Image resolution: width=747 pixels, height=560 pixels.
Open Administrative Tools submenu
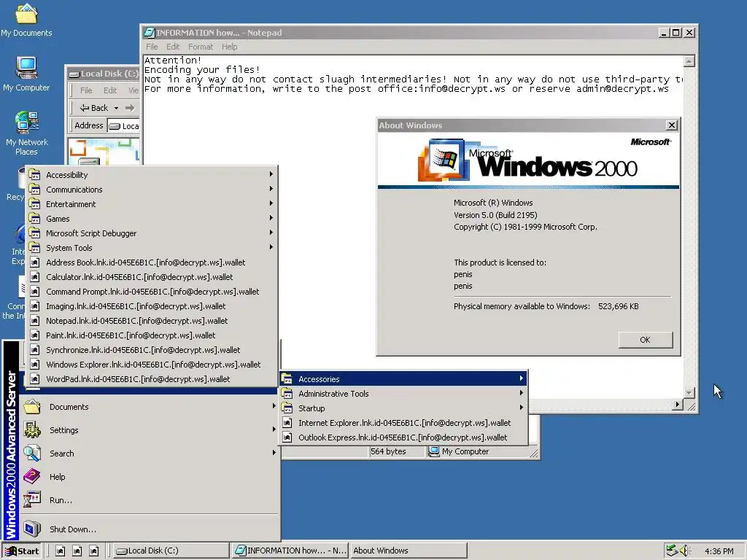(x=403, y=394)
